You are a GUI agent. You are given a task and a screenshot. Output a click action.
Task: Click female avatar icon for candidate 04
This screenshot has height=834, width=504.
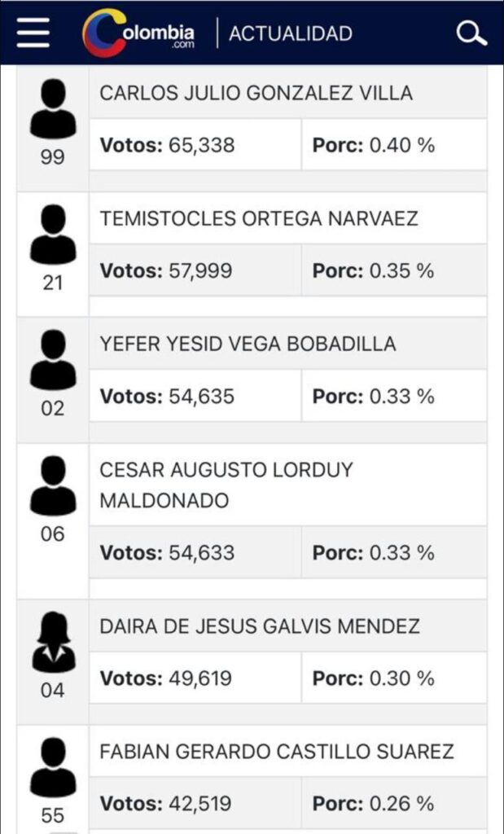tap(53, 643)
